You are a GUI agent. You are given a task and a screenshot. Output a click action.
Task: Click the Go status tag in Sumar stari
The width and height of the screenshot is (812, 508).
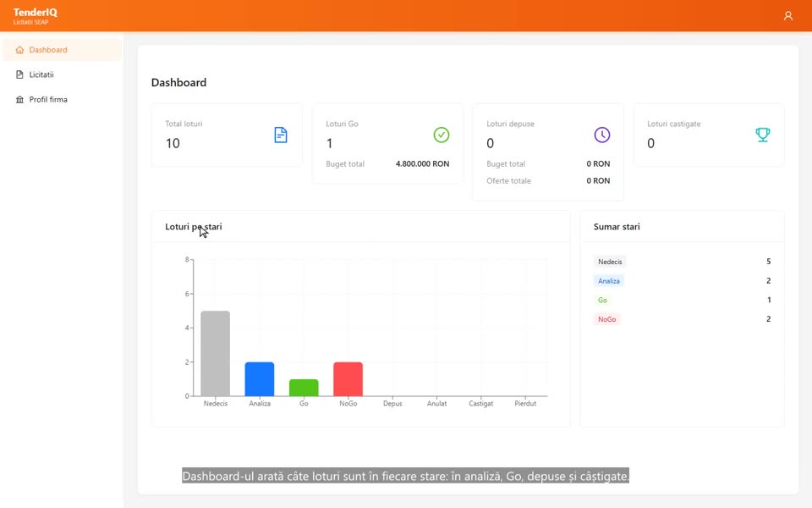click(x=602, y=300)
